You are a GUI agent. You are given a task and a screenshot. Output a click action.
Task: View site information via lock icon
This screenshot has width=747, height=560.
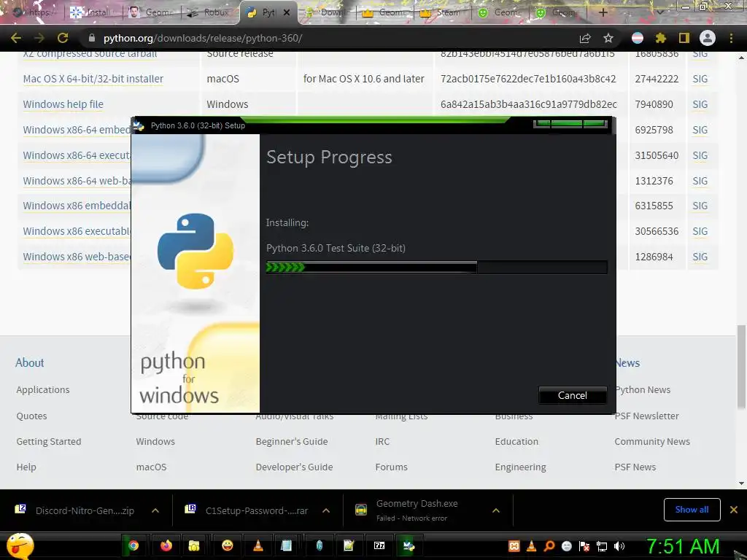click(91, 38)
